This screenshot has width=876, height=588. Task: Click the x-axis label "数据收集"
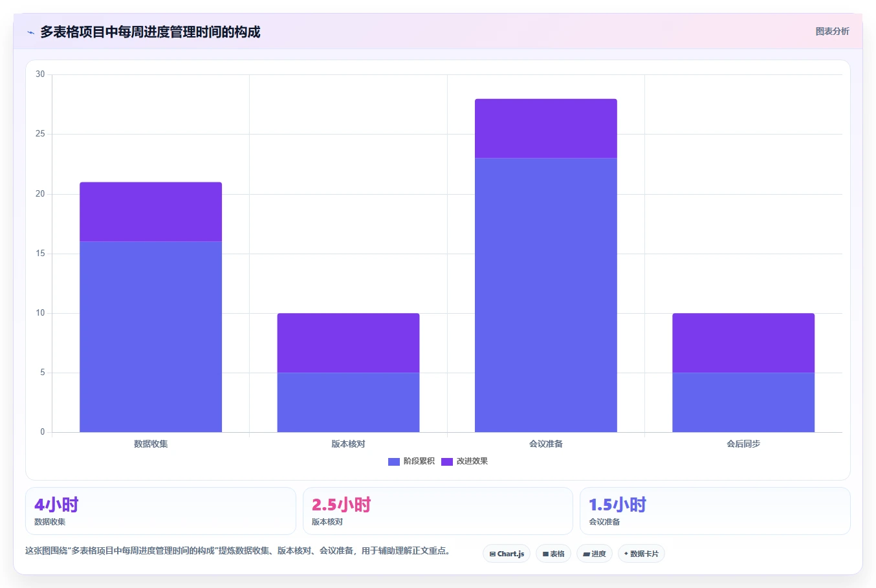[151, 444]
